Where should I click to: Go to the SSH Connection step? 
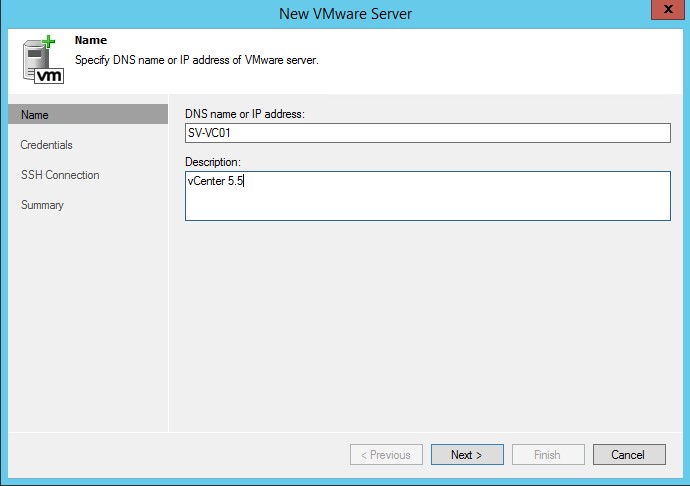tap(60, 175)
